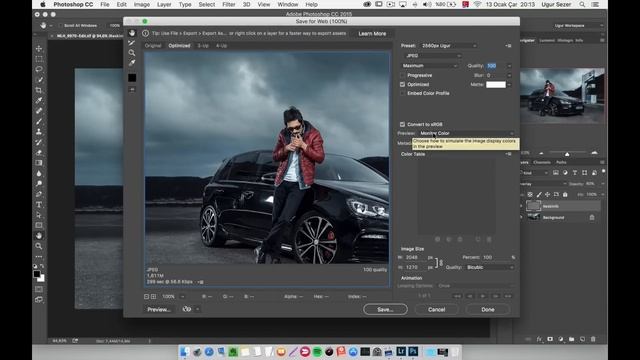Uncheck the Optimized checkbox

click(402, 84)
